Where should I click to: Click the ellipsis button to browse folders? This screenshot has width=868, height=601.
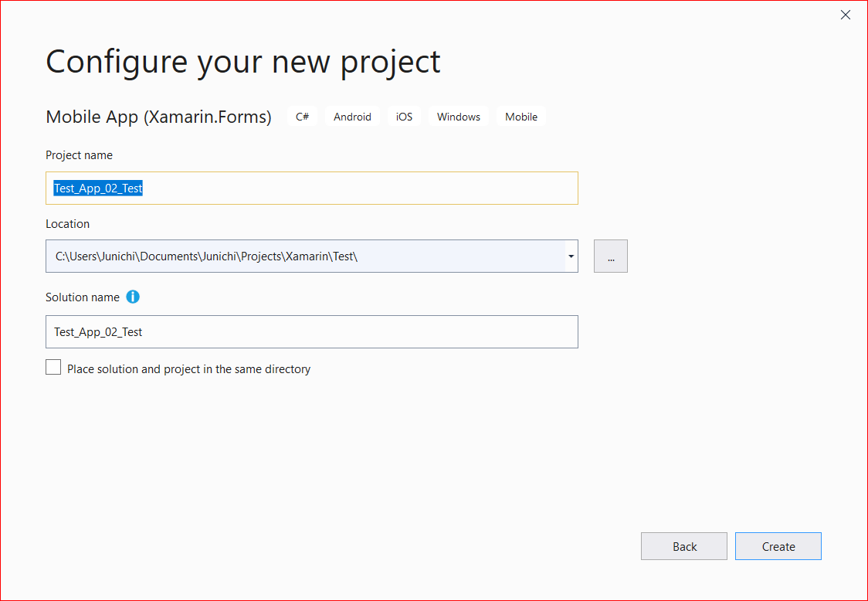tap(610, 256)
